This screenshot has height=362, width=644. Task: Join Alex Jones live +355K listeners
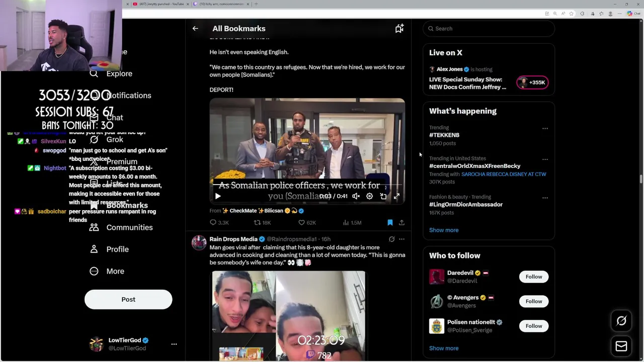tap(532, 82)
